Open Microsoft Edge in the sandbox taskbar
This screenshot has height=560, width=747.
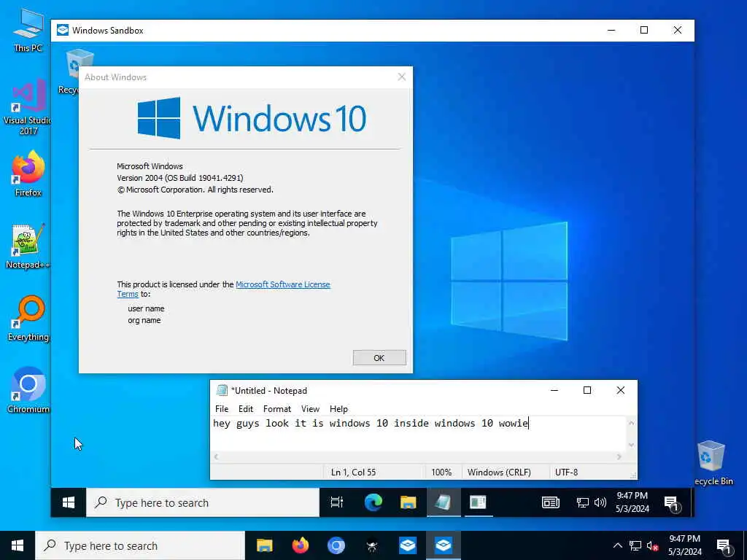click(x=373, y=502)
